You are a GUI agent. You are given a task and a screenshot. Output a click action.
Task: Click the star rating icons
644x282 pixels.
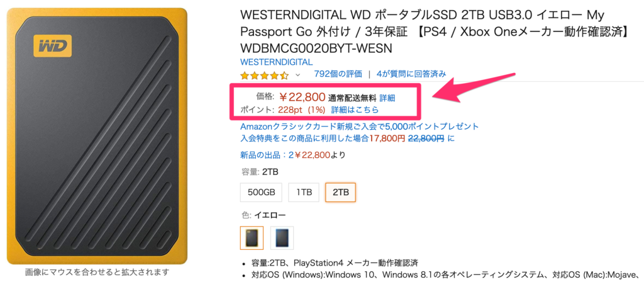pyautogui.click(x=265, y=75)
